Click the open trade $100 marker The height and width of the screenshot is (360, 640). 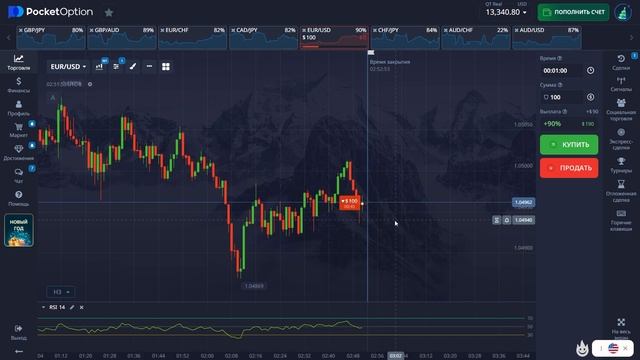(350, 203)
